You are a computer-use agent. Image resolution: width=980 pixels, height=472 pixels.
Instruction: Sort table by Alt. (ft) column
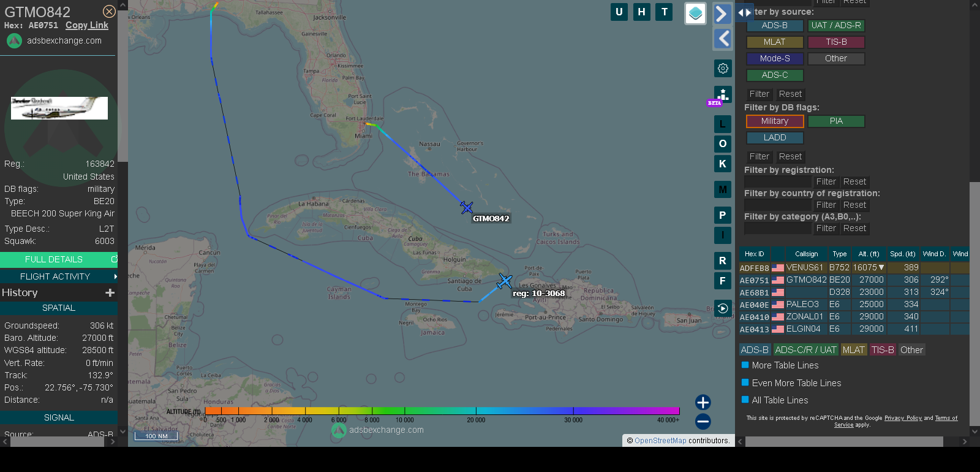click(869, 254)
